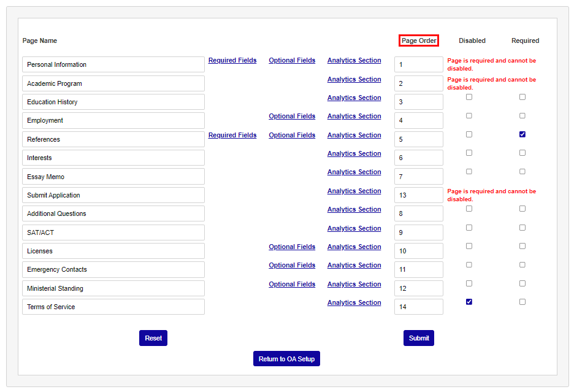The height and width of the screenshot is (392, 574).
Task: Disable the Education History page
Action: coord(469,96)
